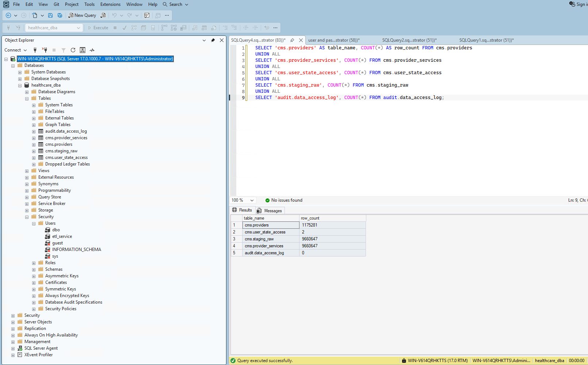Viewport: 588px width, 365px height.
Task: Toggle pin on SQLQuery4 tab
Action: 292,40
